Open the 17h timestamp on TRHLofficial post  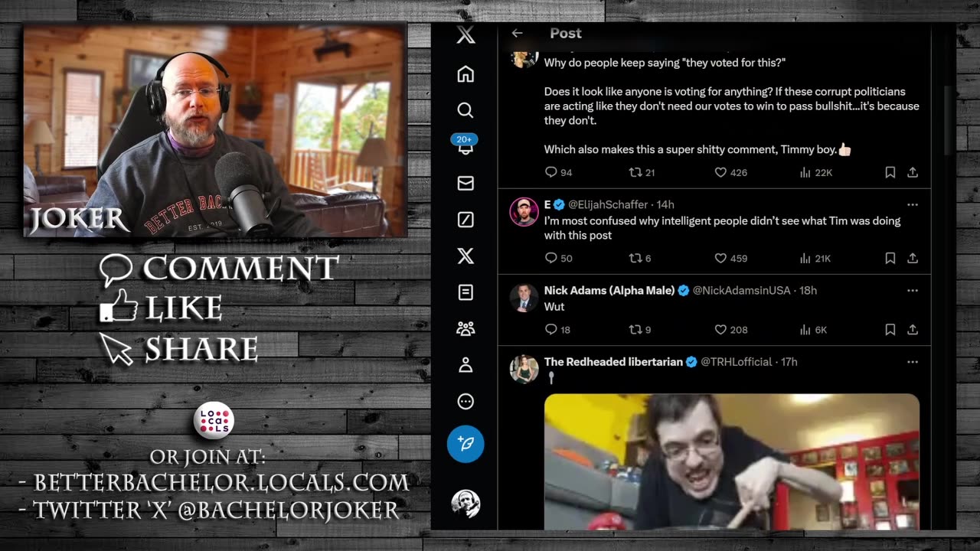[x=789, y=361]
